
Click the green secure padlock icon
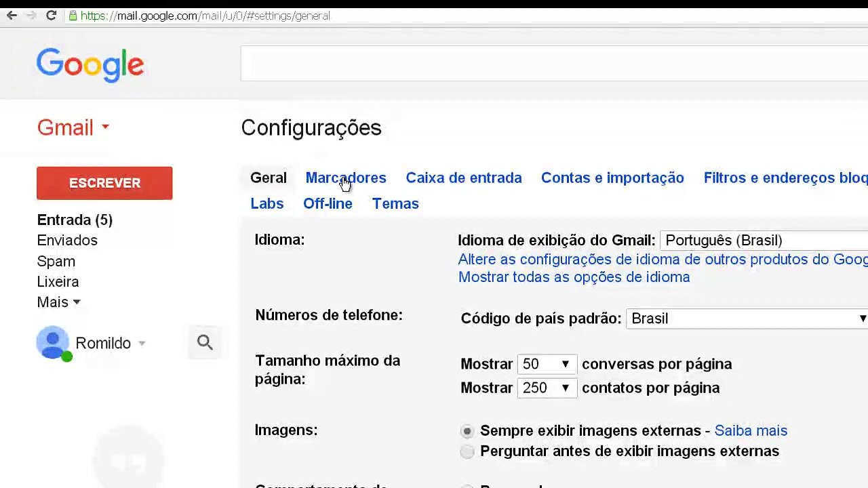73,16
